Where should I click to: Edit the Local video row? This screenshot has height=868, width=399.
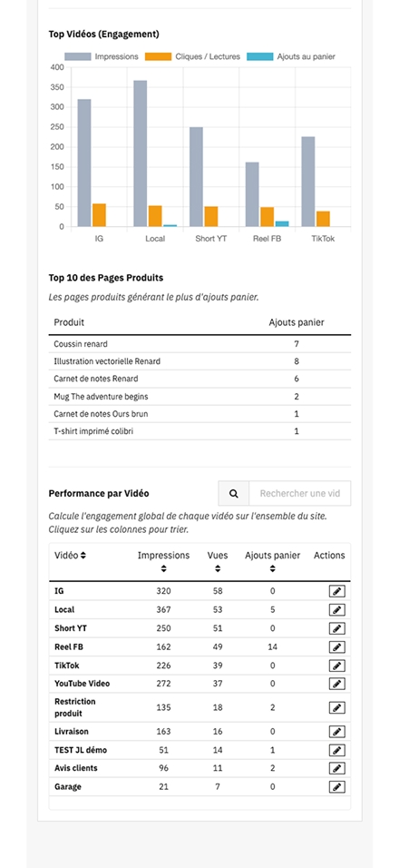pos(336,610)
